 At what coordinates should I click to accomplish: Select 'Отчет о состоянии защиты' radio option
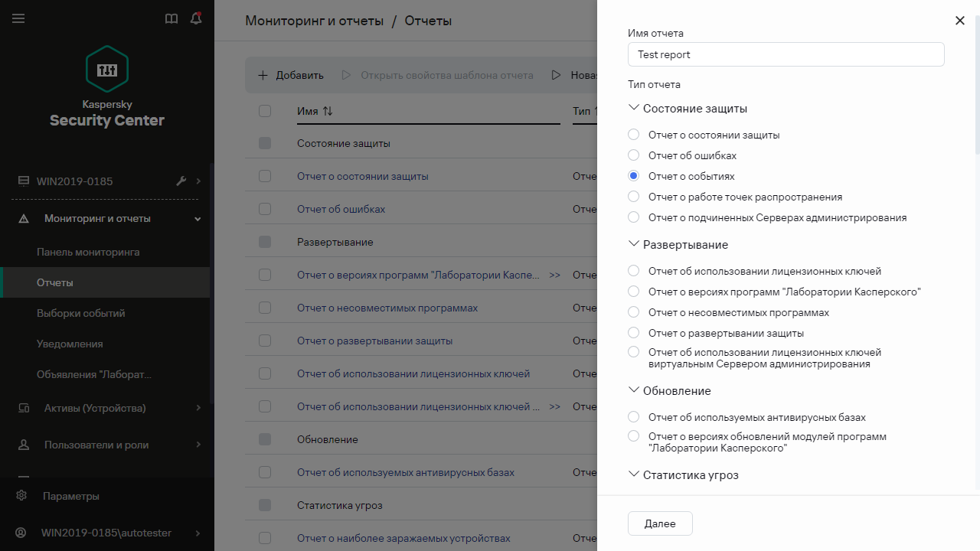[x=633, y=135]
